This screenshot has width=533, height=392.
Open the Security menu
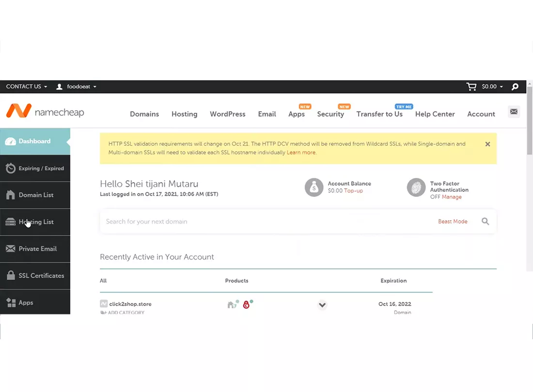tap(330, 114)
